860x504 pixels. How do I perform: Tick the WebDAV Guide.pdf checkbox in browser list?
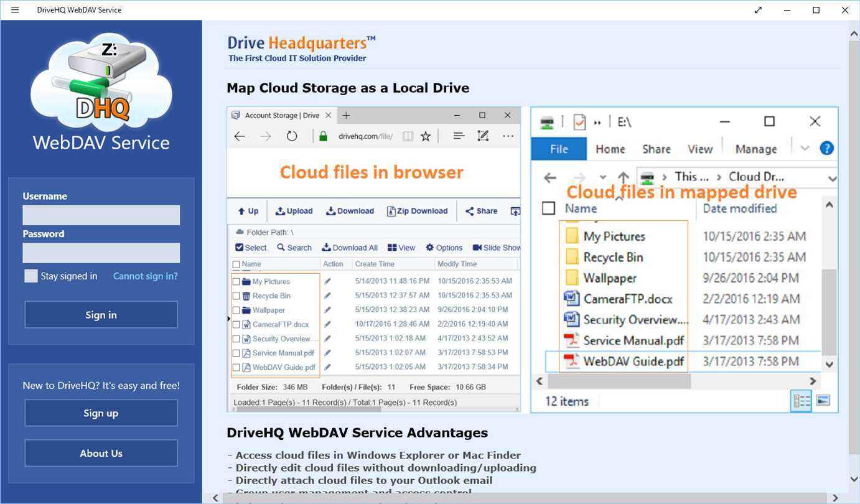coord(236,368)
